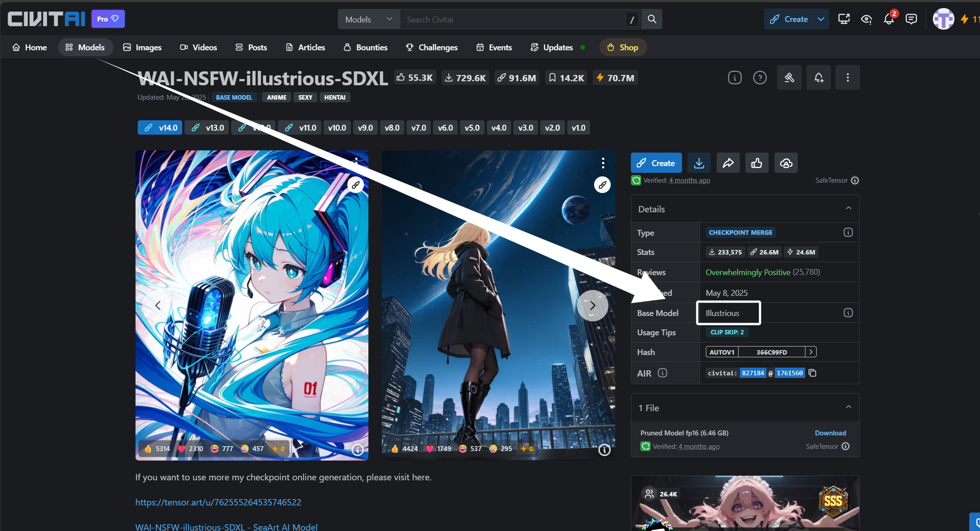980x531 pixels.
Task: Open the Events tab
Action: point(494,47)
